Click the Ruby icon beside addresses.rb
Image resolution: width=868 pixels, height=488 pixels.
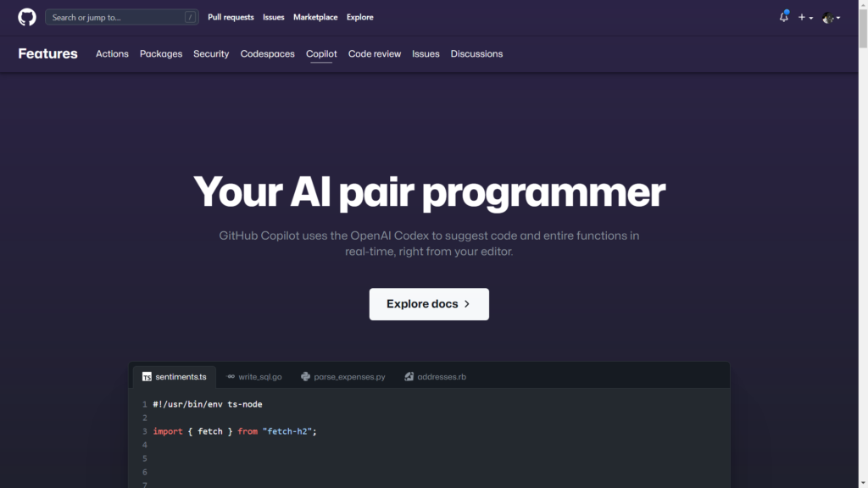(x=409, y=377)
